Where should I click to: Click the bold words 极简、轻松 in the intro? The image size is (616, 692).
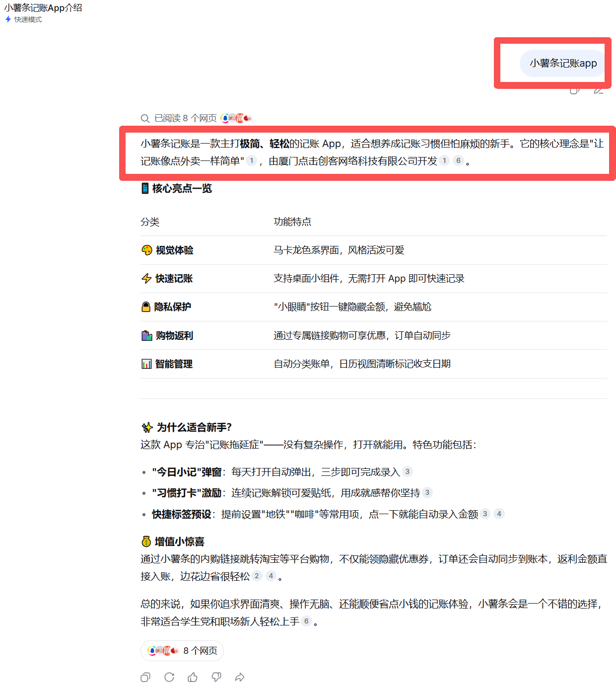point(265,144)
